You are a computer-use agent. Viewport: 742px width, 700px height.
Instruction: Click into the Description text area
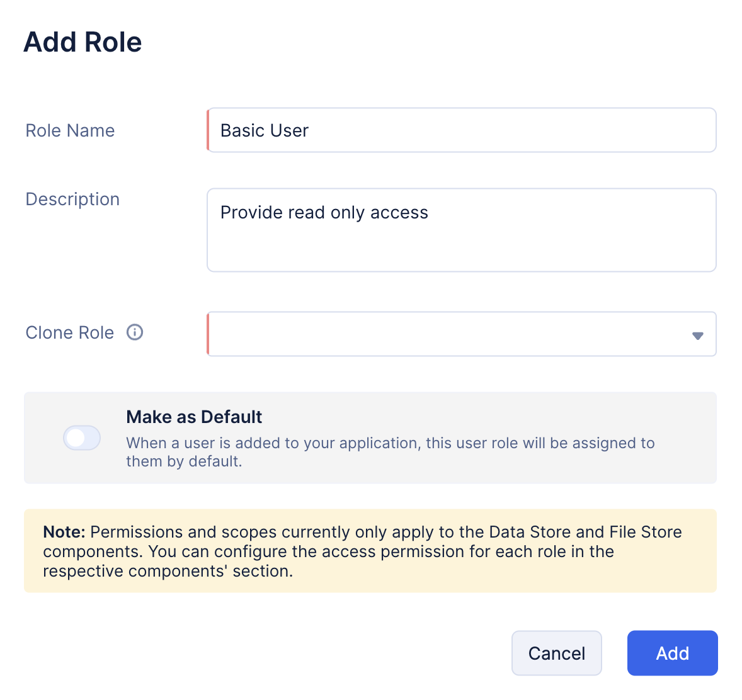pos(461,230)
